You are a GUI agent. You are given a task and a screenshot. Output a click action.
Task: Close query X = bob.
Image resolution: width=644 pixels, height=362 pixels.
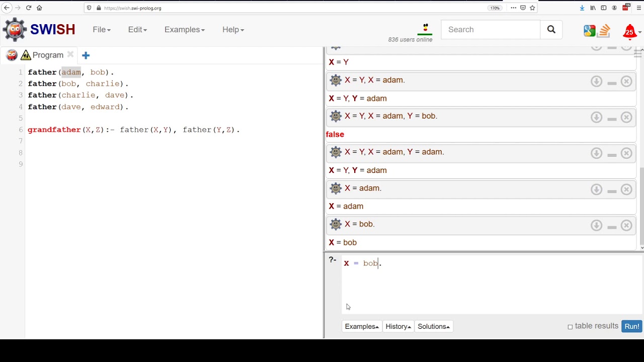tap(626, 225)
